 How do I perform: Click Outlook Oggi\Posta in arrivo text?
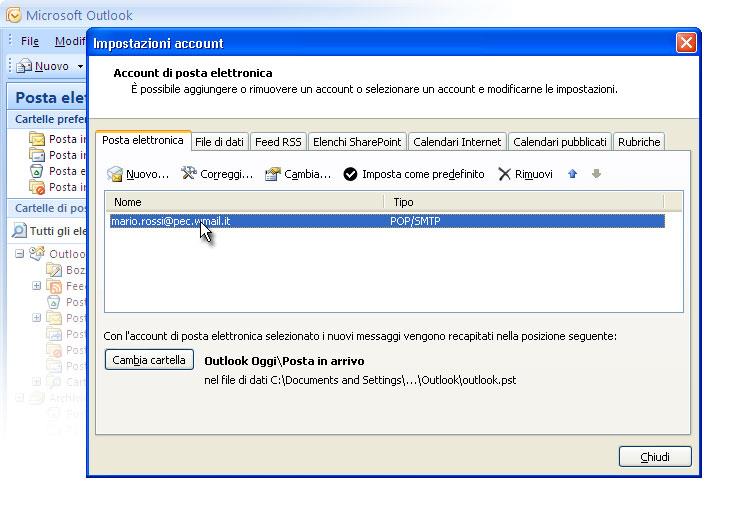284,361
